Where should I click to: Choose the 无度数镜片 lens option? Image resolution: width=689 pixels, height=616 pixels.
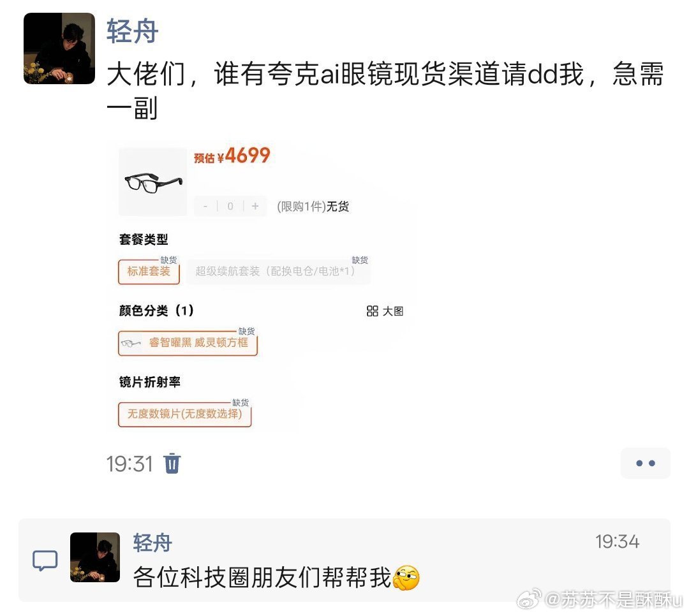click(x=184, y=414)
